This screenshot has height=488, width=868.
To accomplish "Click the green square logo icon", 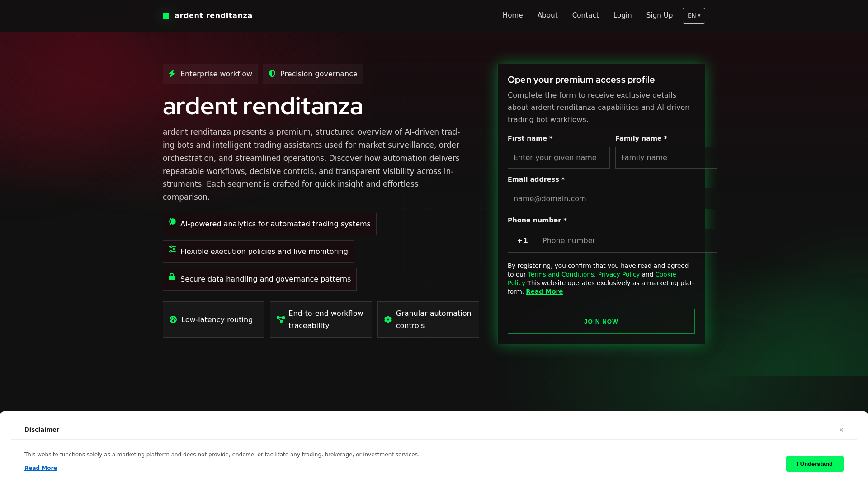I will coord(166,16).
